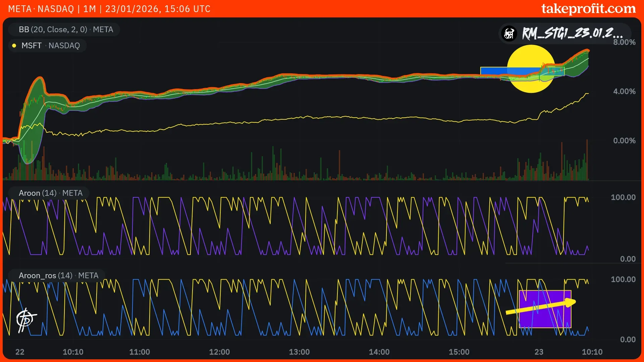Click the 100.00 level on Aroon axis
Viewport: 644px width, 362px height.
coord(623,197)
